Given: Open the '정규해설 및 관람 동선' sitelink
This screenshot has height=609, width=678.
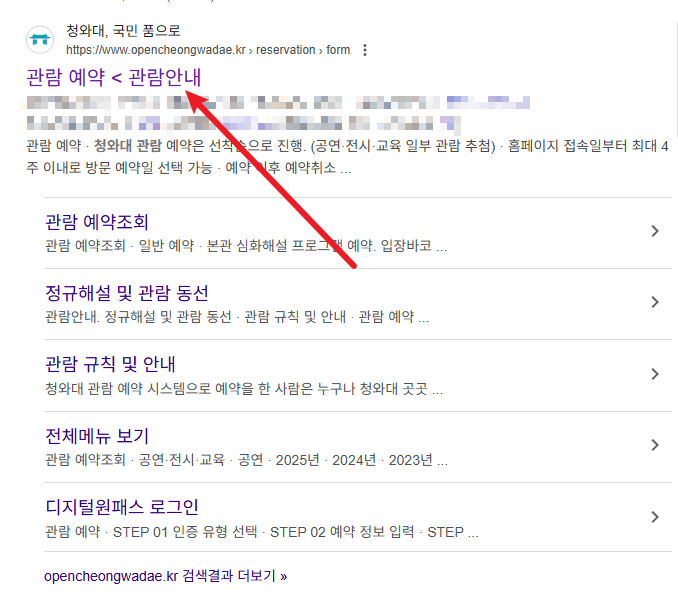Looking at the screenshot, I should point(127,293).
